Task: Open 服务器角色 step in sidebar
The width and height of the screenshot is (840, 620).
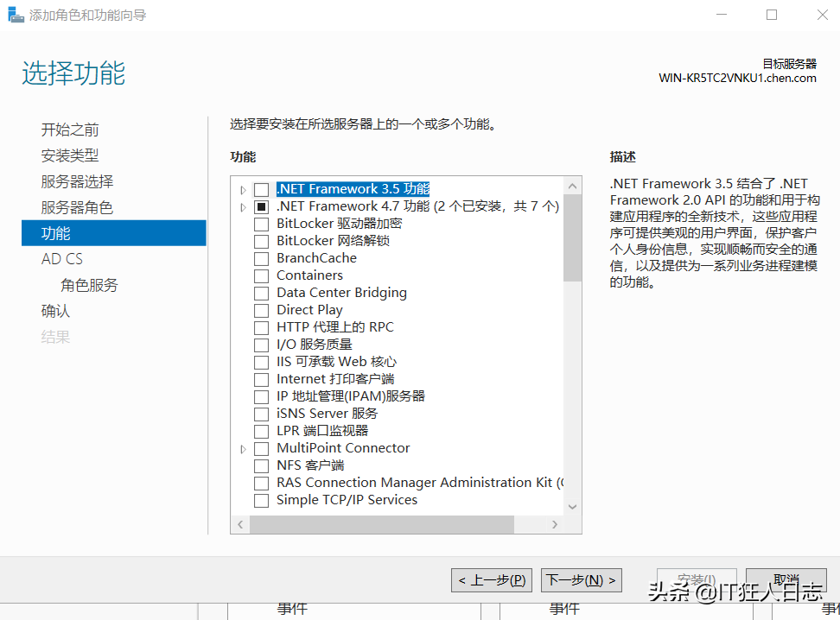Action: tap(77, 207)
